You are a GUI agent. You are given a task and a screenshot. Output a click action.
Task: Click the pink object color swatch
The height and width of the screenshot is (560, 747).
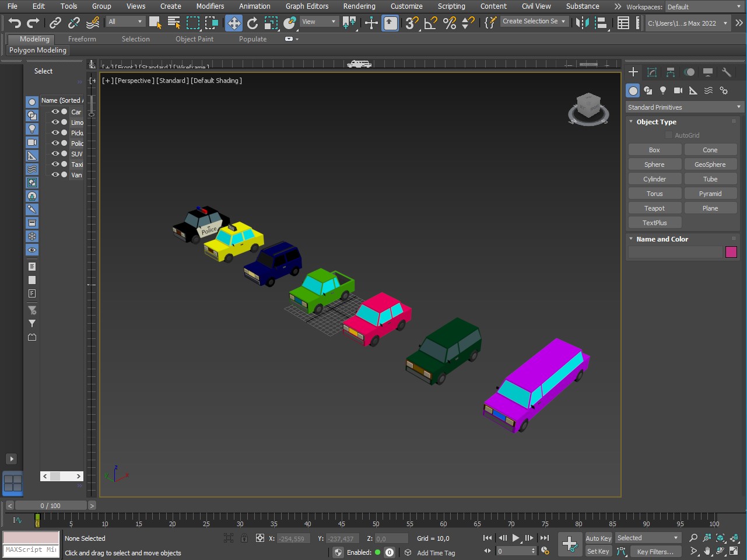click(731, 252)
